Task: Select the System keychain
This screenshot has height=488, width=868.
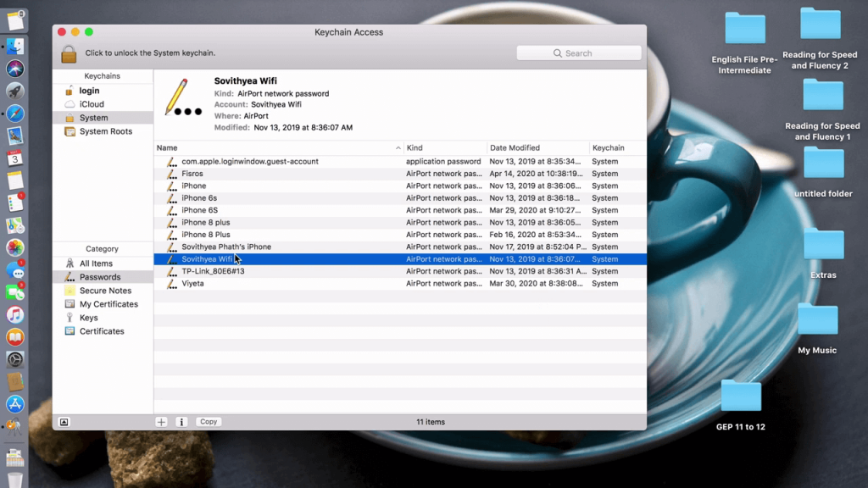Action: pyautogui.click(x=93, y=118)
